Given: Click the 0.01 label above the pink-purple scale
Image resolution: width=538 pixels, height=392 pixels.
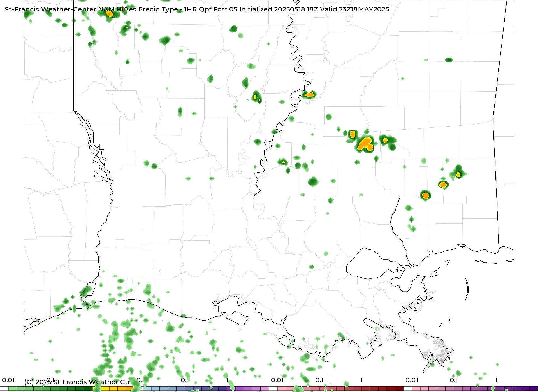Looking at the screenshot, I should [x=412, y=380].
